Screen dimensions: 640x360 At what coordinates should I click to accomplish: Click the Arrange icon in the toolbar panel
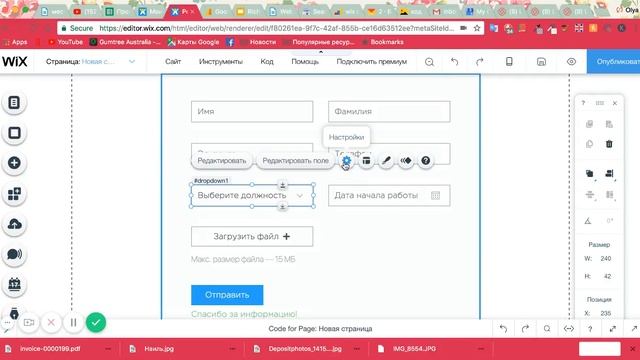click(x=589, y=173)
